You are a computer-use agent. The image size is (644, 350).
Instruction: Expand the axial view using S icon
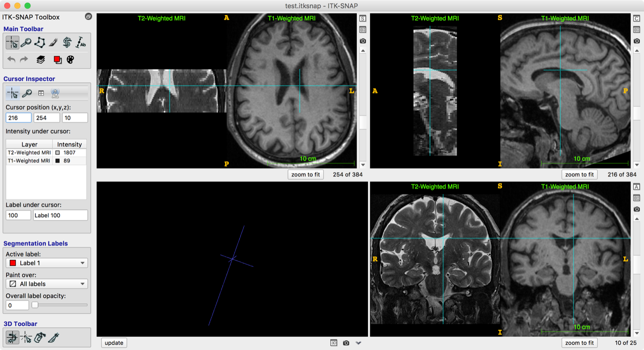(x=362, y=18)
